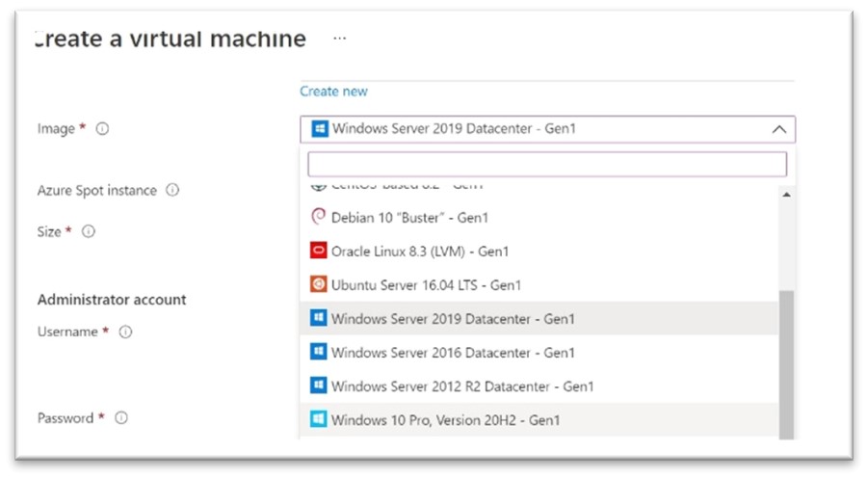
Task: Click the Username info icon
Action: 125,332
